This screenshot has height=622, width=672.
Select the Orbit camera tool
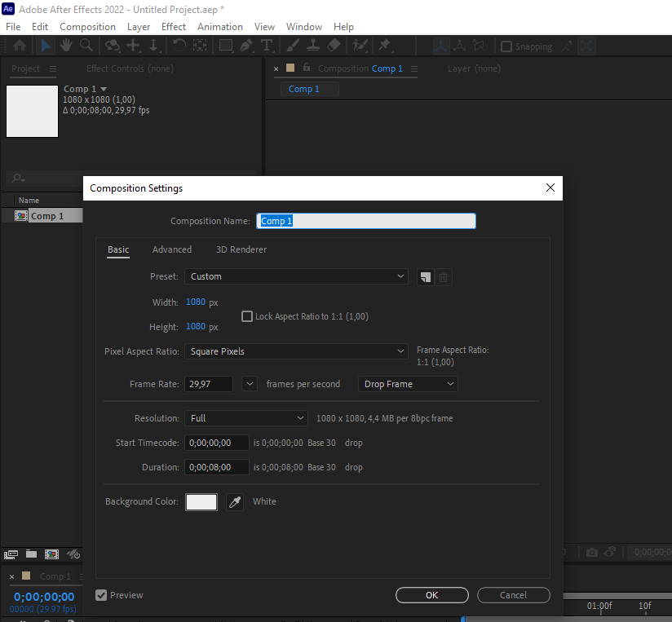coord(113,46)
